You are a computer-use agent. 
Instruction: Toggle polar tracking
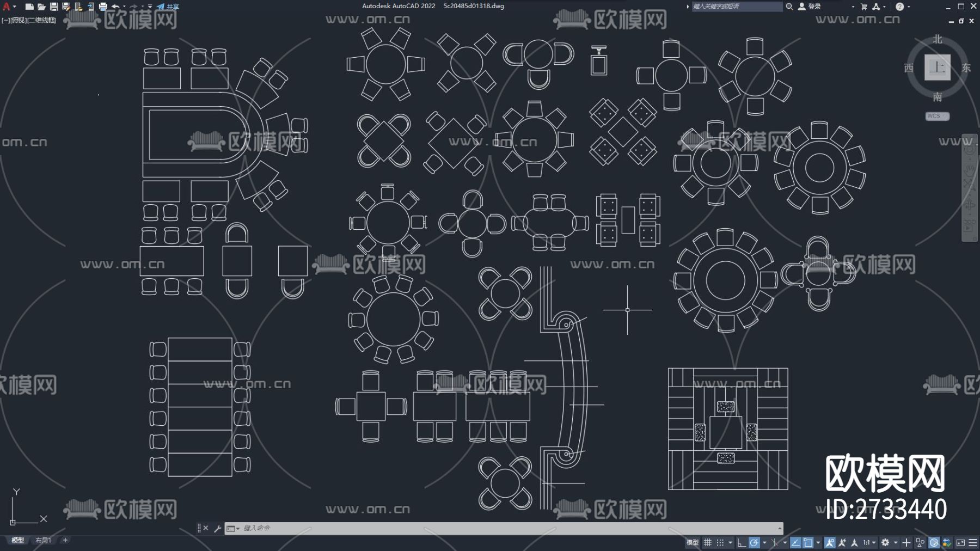(x=754, y=542)
